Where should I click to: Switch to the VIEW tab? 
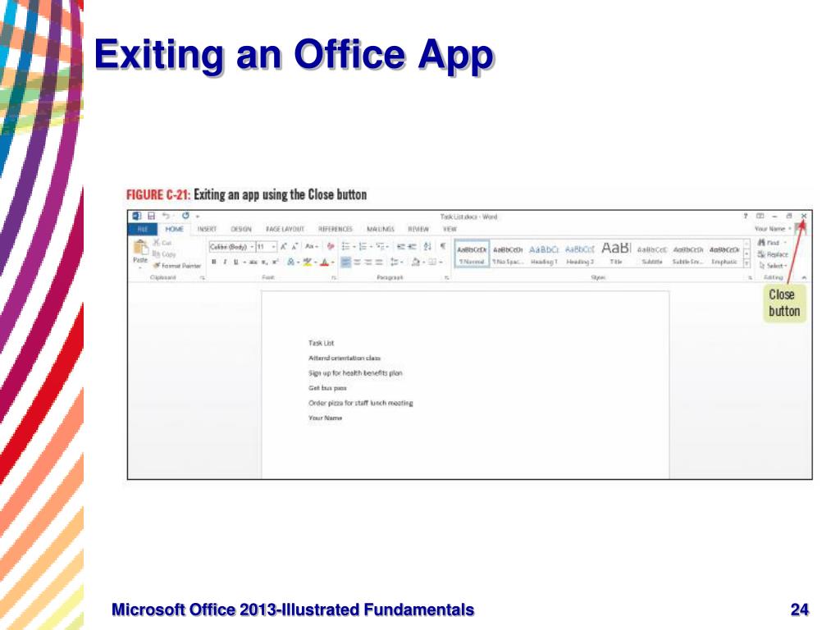tap(450, 229)
